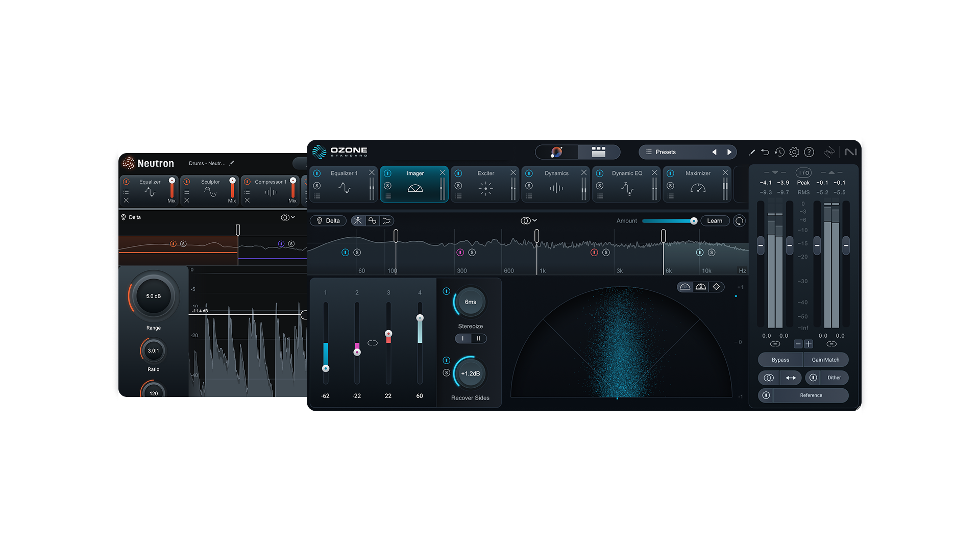Toggle power for Ozone Equalizer 1 module
This screenshot has height=551, width=980.
[317, 173]
